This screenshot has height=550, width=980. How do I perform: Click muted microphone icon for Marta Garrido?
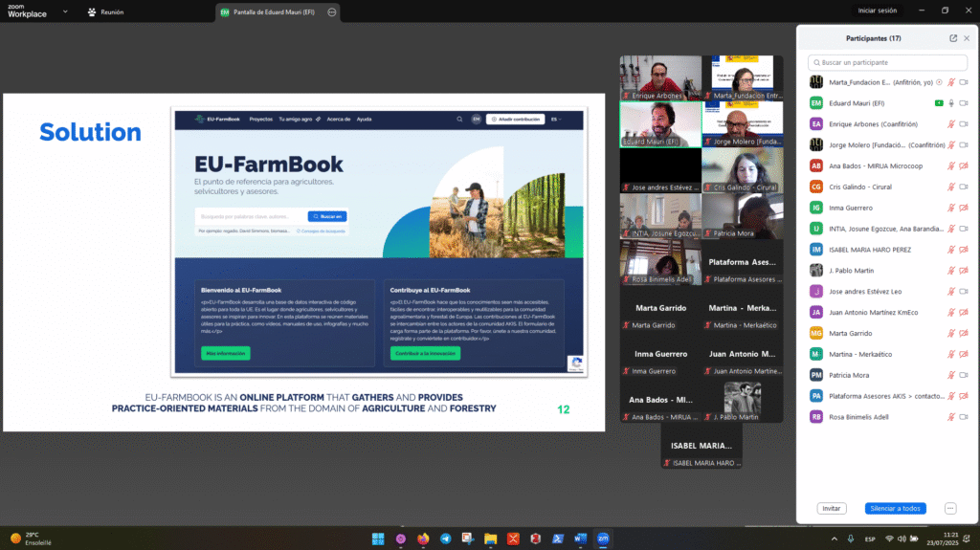(951, 334)
